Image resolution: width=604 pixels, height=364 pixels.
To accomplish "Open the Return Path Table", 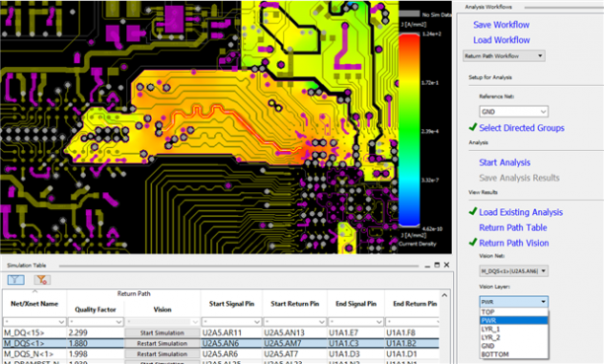I will click(x=512, y=228).
